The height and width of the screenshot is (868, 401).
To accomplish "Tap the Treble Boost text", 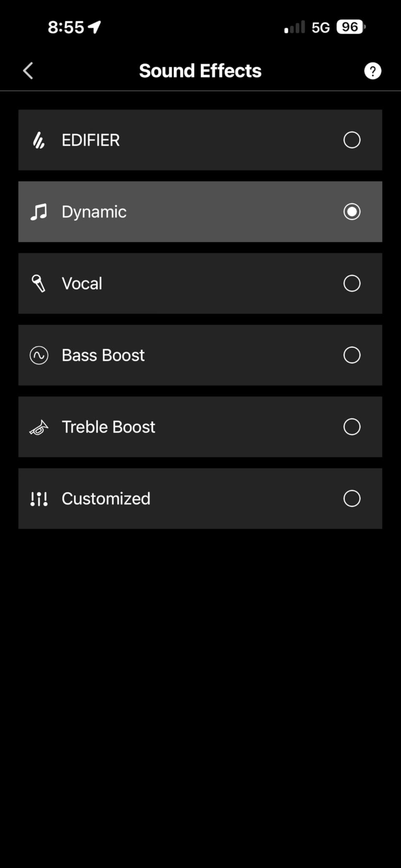I will pos(108,427).
